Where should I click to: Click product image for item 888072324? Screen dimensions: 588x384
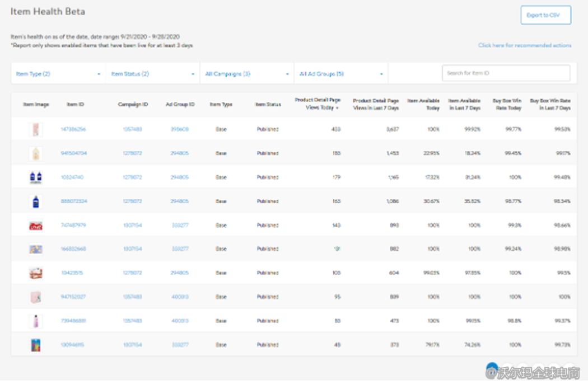(x=36, y=202)
